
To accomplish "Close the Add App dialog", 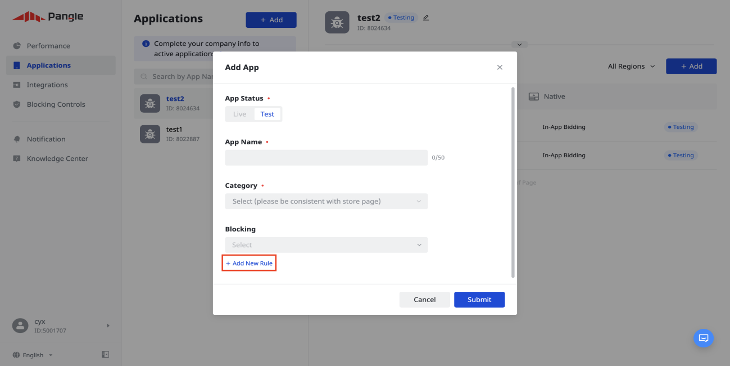I will [500, 68].
